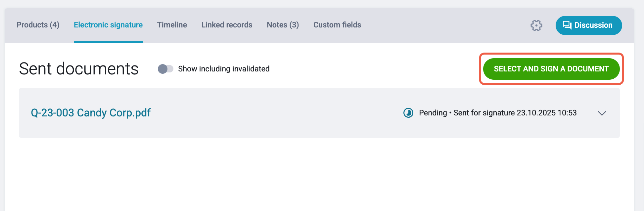Open the tab settings gear icon
This screenshot has width=644, height=211.
536,25
